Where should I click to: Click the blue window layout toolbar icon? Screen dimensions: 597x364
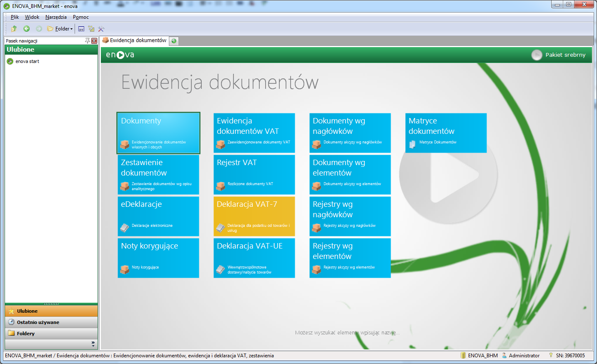(81, 29)
